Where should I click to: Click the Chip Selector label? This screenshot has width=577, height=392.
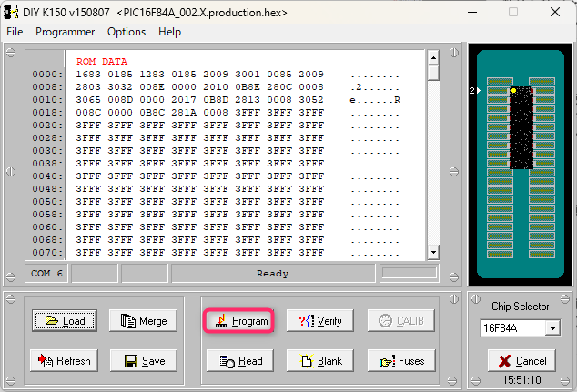(x=520, y=306)
